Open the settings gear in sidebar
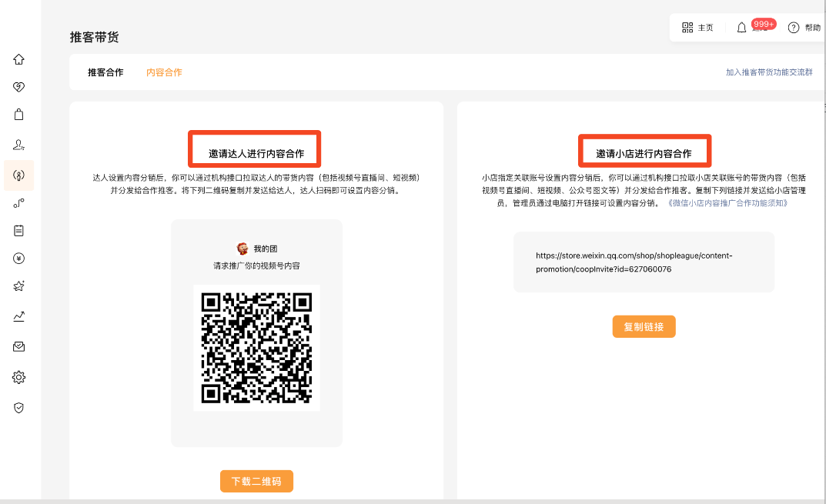Image resolution: width=826 pixels, height=504 pixels. point(19,377)
